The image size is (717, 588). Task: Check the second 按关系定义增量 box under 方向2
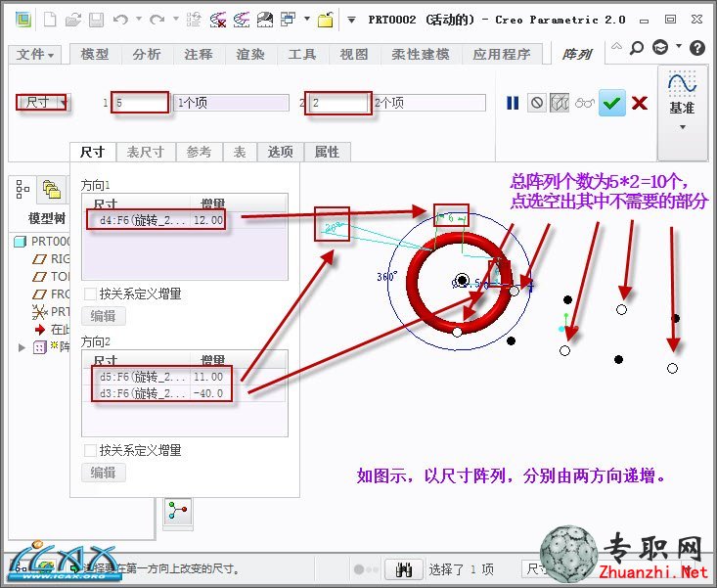coord(90,450)
